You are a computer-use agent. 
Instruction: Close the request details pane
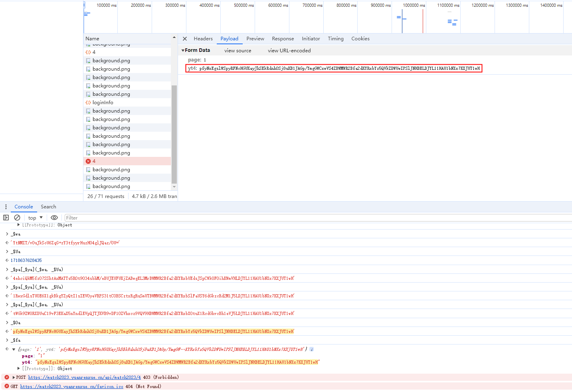(185, 39)
